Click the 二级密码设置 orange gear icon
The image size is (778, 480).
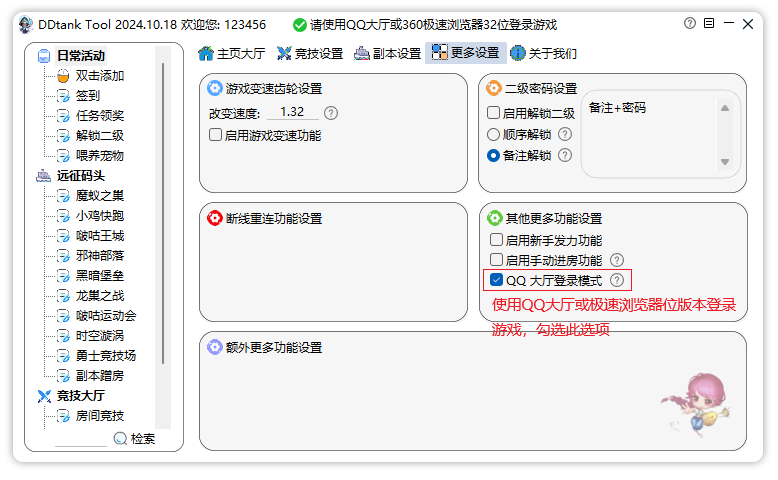[x=494, y=88]
